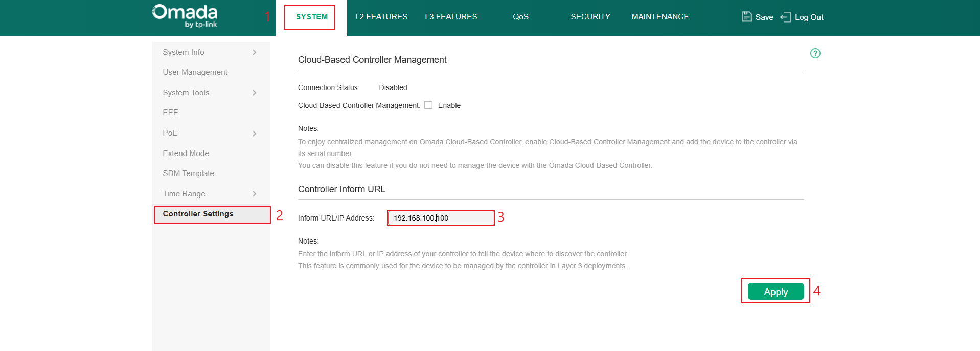The image size is (980, 351).
Task: Click the Disabled connection status value
Action: tap(393, 87)
